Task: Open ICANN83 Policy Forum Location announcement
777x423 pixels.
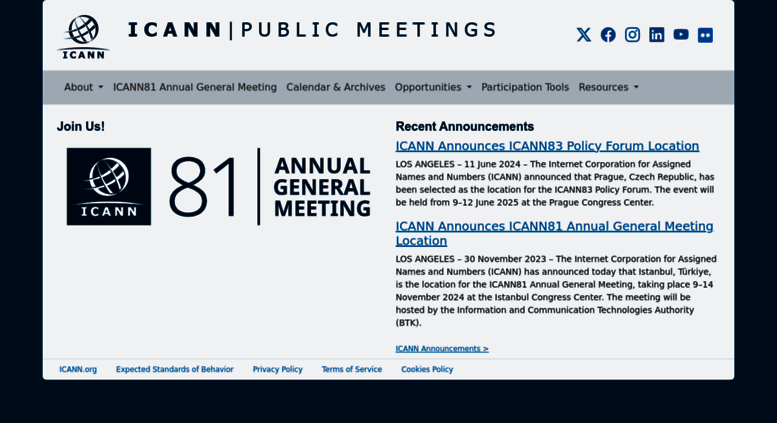Action: tap(547, 146)
